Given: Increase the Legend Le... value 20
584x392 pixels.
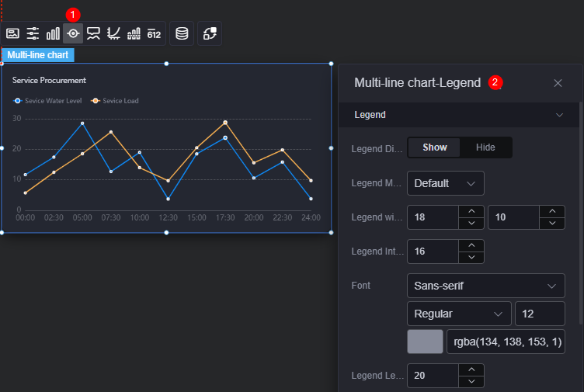Looking at the screenshot, I should click(x=471, y=369).
